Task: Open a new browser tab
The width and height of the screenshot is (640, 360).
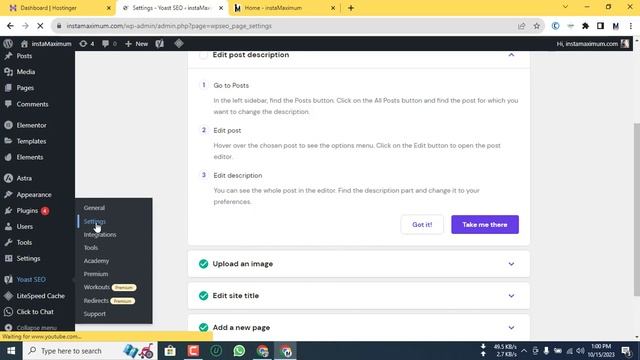Action: pyautogui.click(x=351, y=8)
